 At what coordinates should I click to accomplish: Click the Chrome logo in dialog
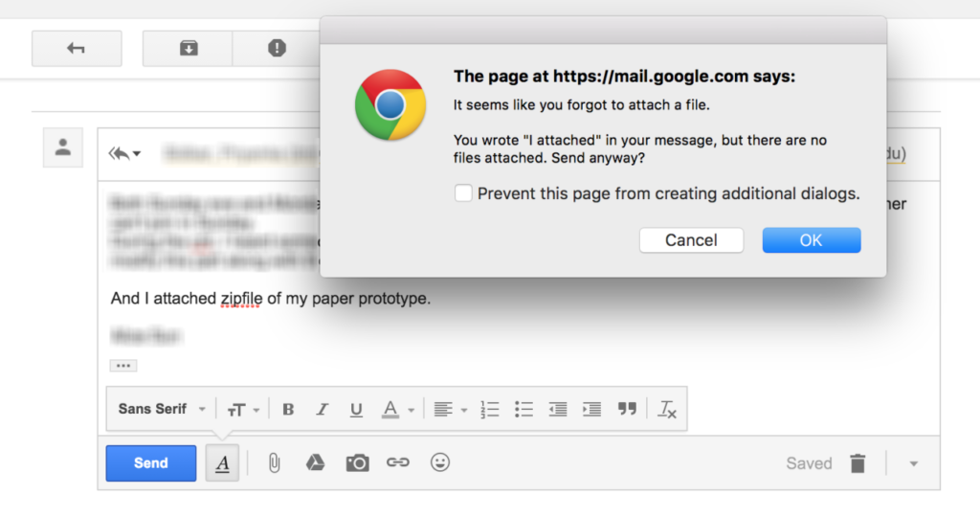[x=390, y=104]
